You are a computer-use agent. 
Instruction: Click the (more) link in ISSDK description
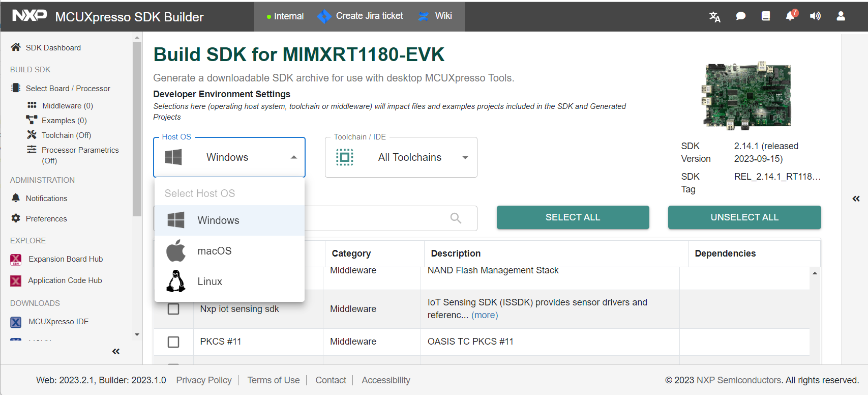(x=485, y=315)
